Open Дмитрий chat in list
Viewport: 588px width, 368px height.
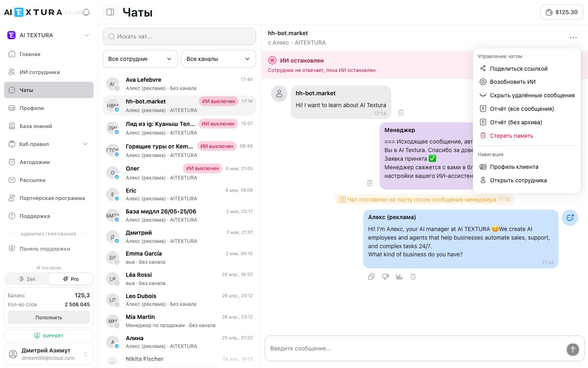(179, 237)
